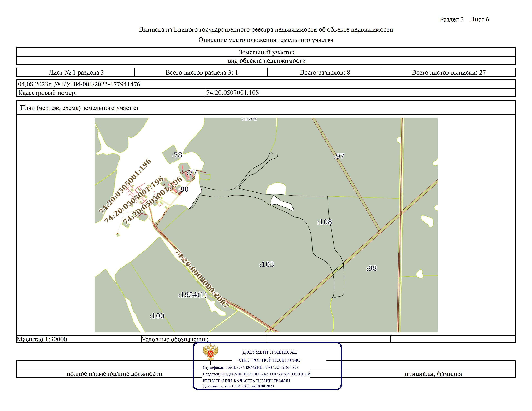Click the 'План (чертеж, схема) земельного участка' heading
This screenshot has height=411, width=532.
[79, 108]
